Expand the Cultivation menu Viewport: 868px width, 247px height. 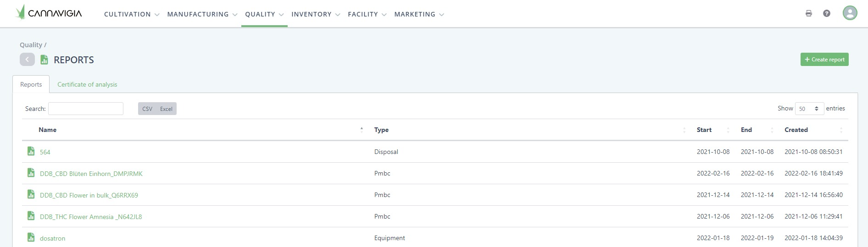131,14
